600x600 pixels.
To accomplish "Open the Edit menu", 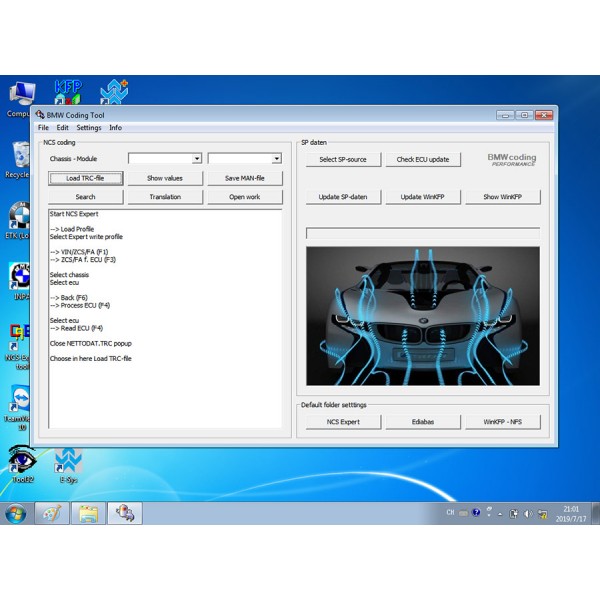I will (62, 128).
